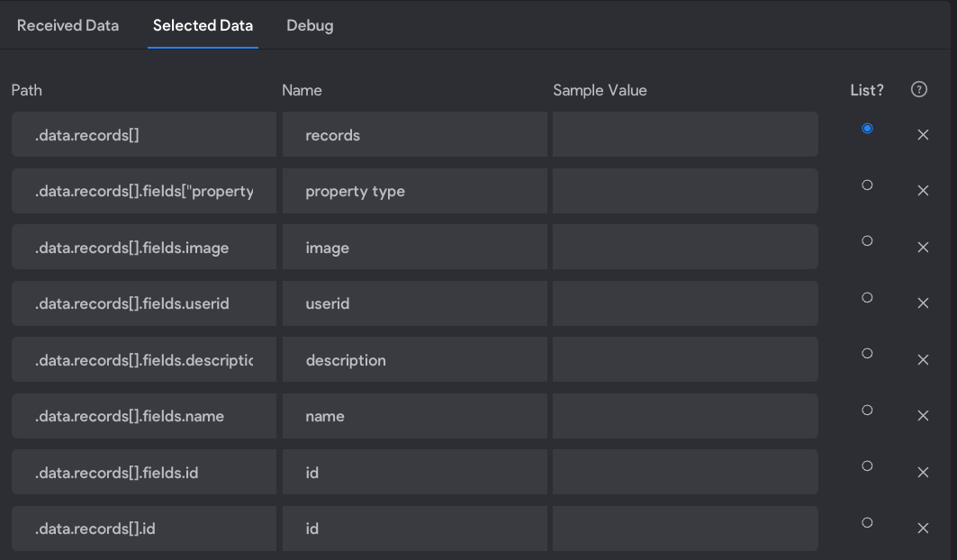Focus the userid name field
Image resolution: width=957 pixels, height=560 pixels.
pos(414,303)
